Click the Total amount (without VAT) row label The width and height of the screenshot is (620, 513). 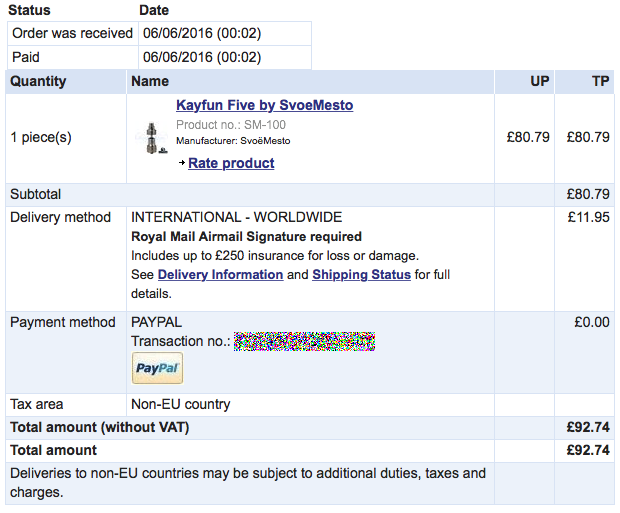pos(99,427)
